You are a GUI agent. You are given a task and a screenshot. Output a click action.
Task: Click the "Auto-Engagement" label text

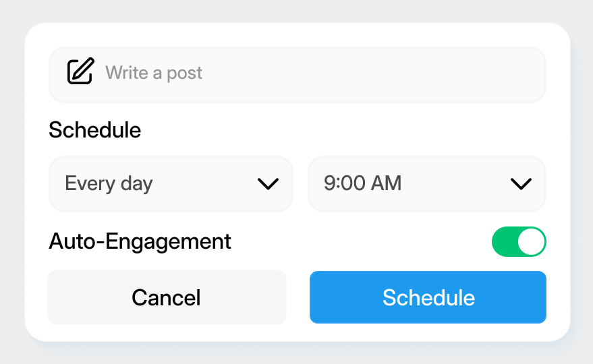click(x=140, y=241)
